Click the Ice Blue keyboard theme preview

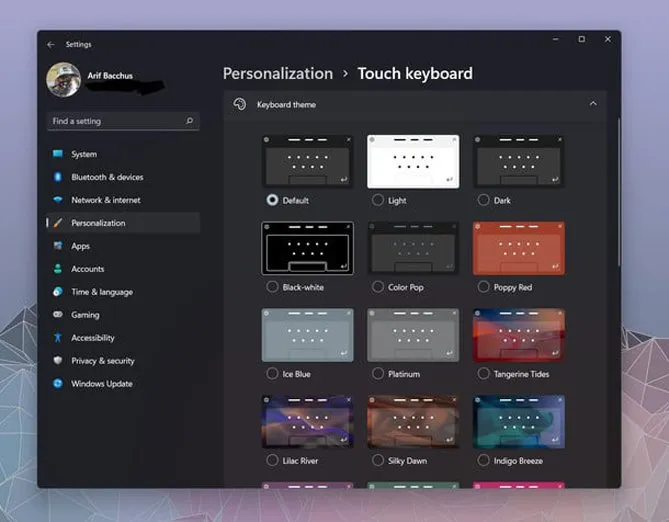click(x=307, y=334)
